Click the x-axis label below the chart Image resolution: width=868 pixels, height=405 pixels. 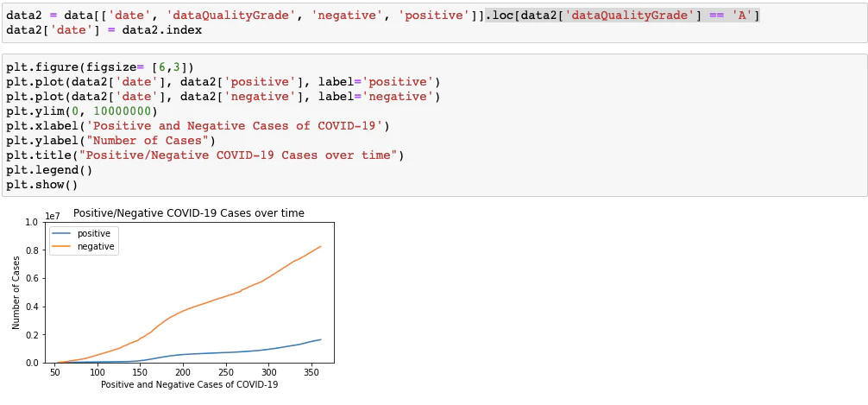(x=189, y=384)
